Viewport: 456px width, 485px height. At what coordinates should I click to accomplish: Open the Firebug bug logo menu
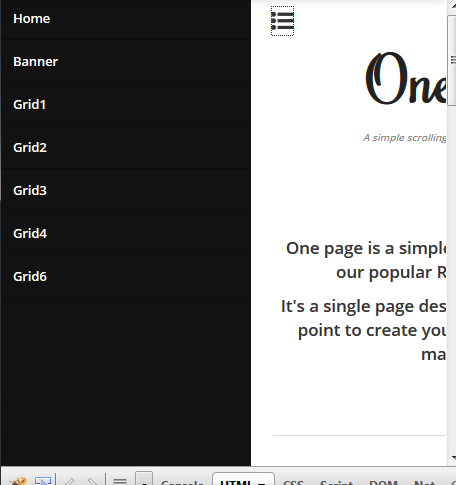pos(18,481)
